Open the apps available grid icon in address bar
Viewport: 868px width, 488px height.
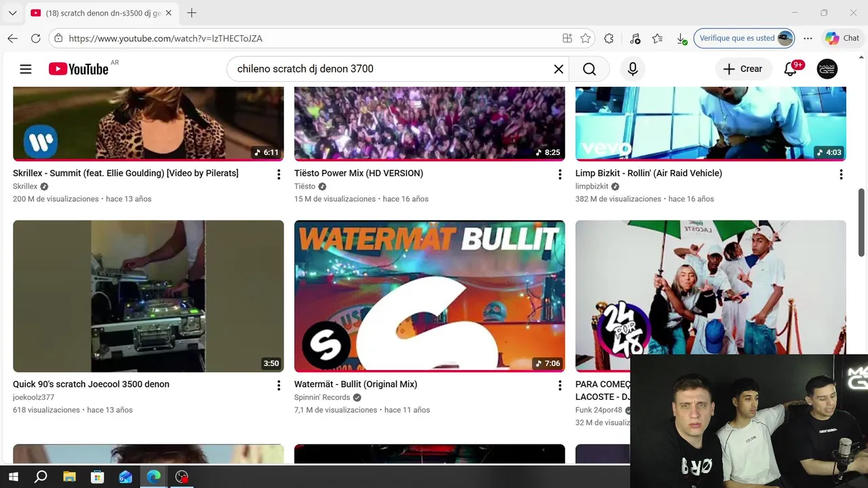coord(567,38)
